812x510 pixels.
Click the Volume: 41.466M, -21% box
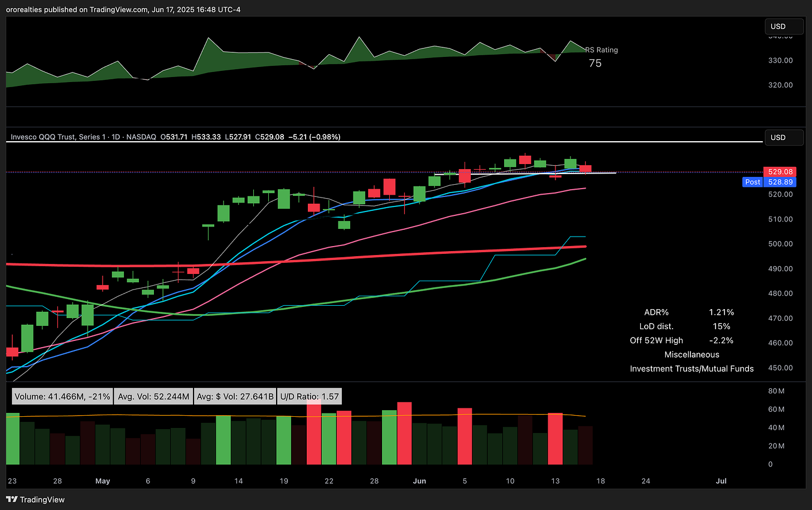(x=62, y=396)
